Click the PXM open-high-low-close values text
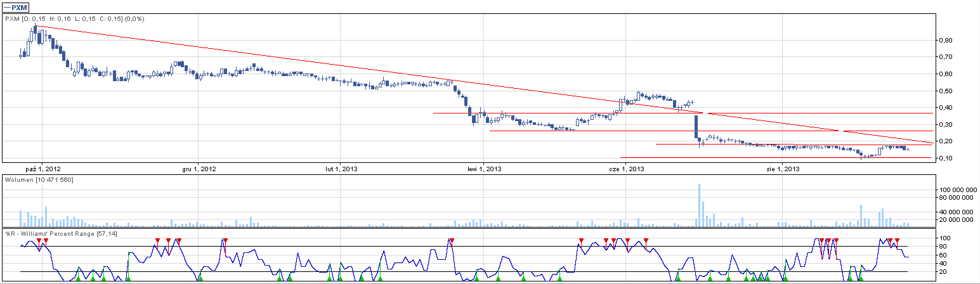The image size is (980, 284). tap(75, 19)
